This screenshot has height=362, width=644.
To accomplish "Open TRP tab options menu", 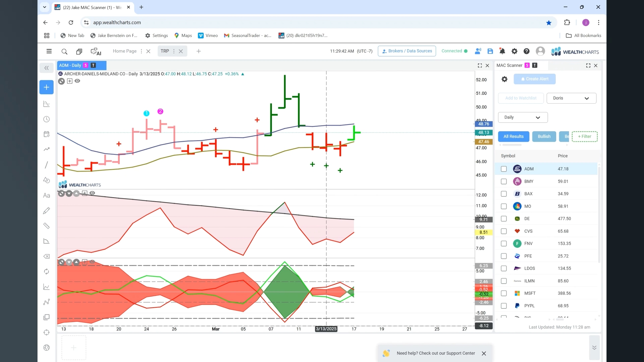I will 174,51.
